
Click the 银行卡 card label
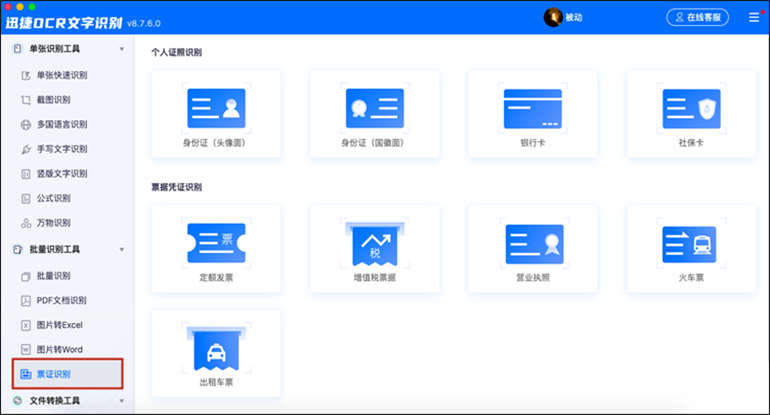click(x=533, y=143)
